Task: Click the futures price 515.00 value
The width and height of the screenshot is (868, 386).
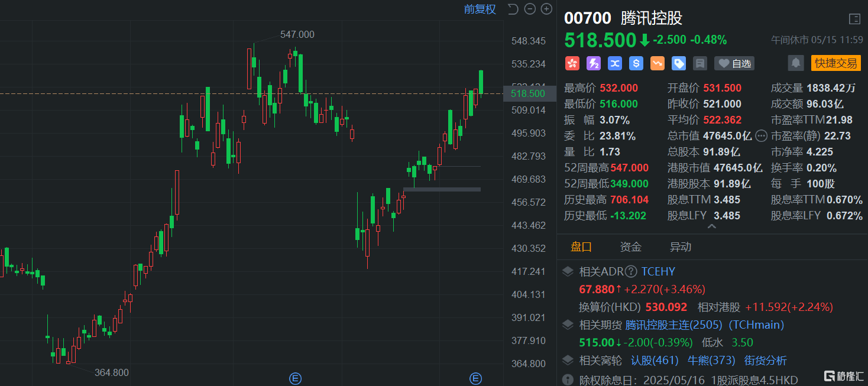Action: (x=598, y=342)
